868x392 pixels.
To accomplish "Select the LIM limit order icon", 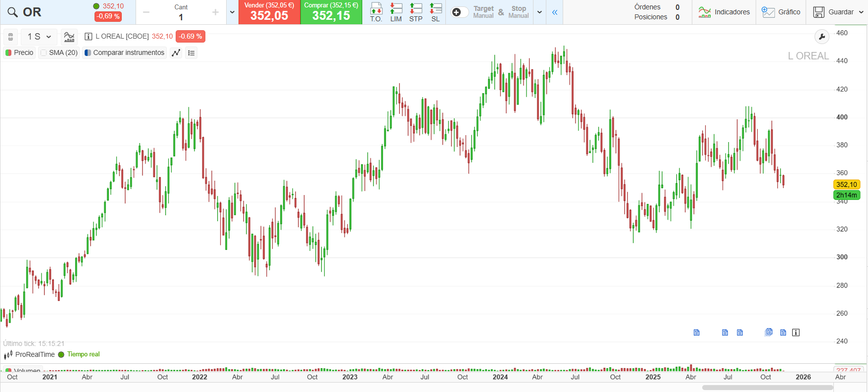I will point(396,12).
